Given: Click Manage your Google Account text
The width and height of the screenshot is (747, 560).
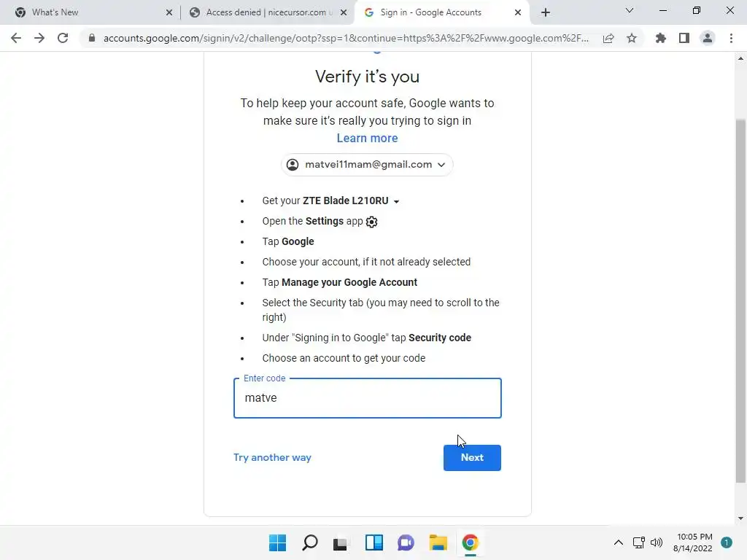Looking at the screenshot, I should coord(349,283).
